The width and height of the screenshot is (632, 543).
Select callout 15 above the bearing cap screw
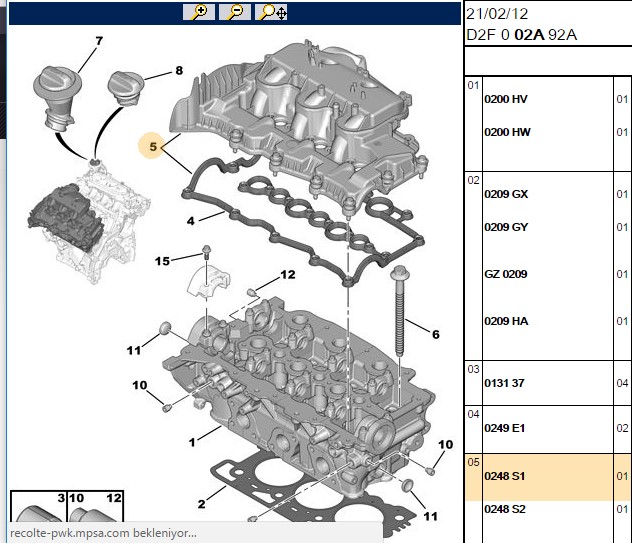point(162,261)
